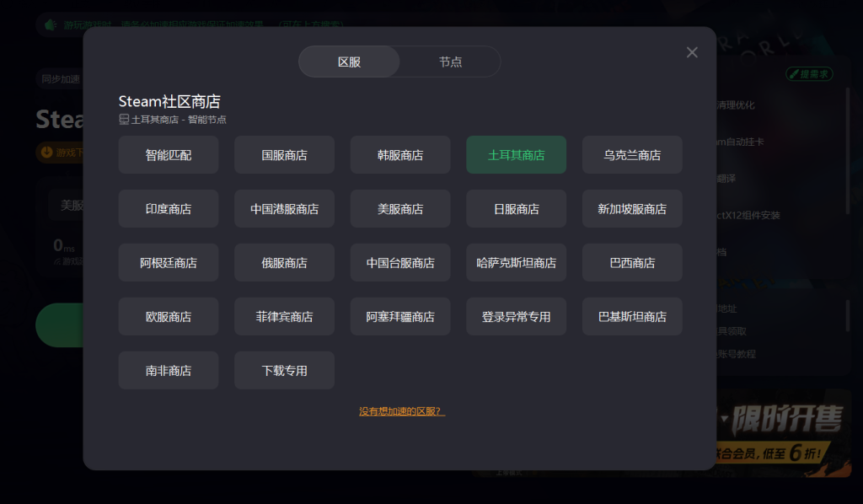Click the Steam社区商店 dialog heading

coord(169,101)
